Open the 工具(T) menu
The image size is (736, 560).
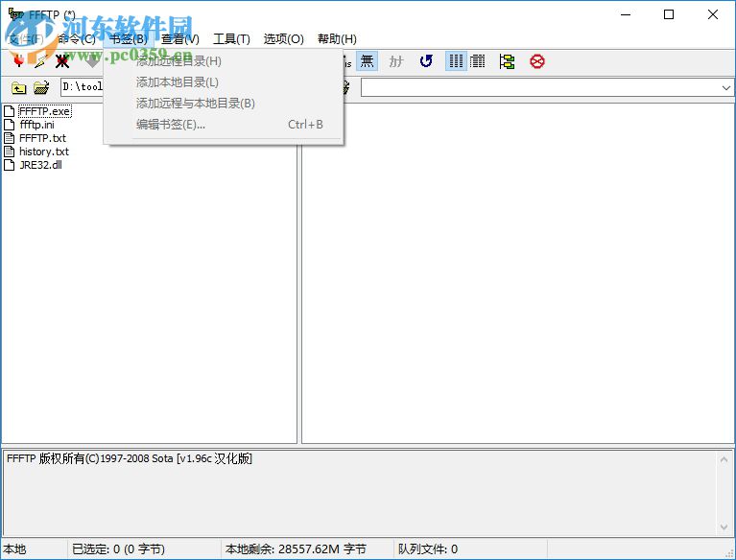pos(231,39)
